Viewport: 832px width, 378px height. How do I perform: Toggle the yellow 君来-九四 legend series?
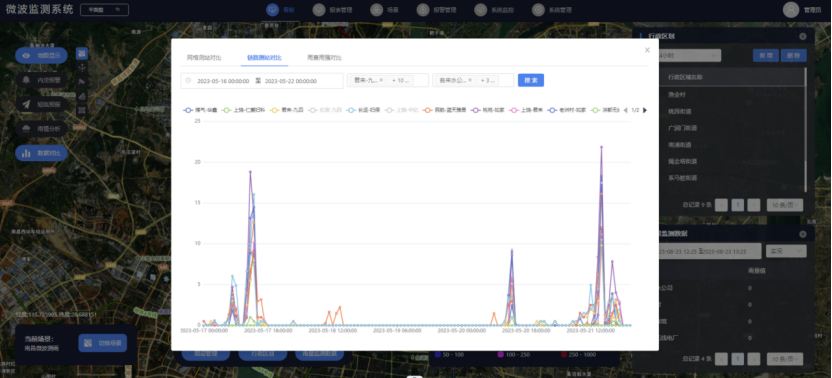(286, 110)
